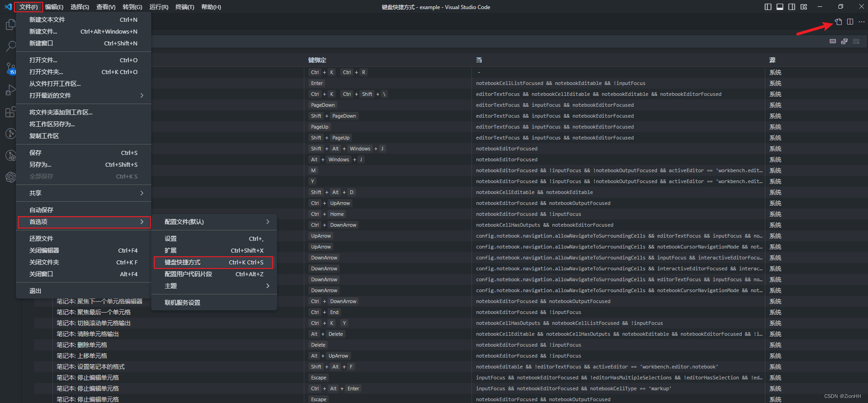The width and height of the screenshot is (868, 403).
Task: Open the 转到(G) menu
Action: click(x=132, y=7)
